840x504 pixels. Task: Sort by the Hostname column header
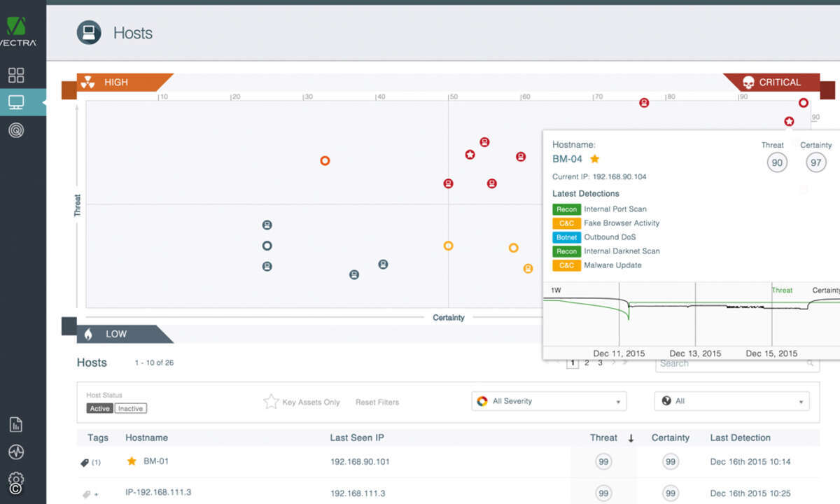[146, 437]
